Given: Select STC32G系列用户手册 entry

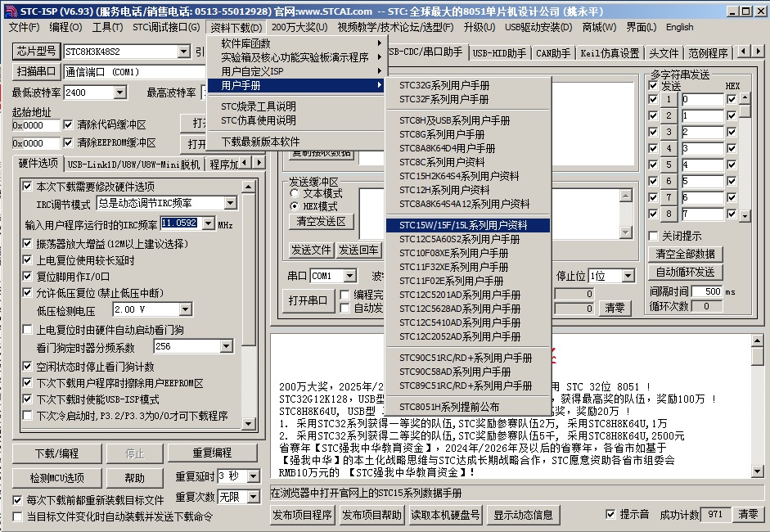Looking at the screenshot, I should (x=467, y=85).
